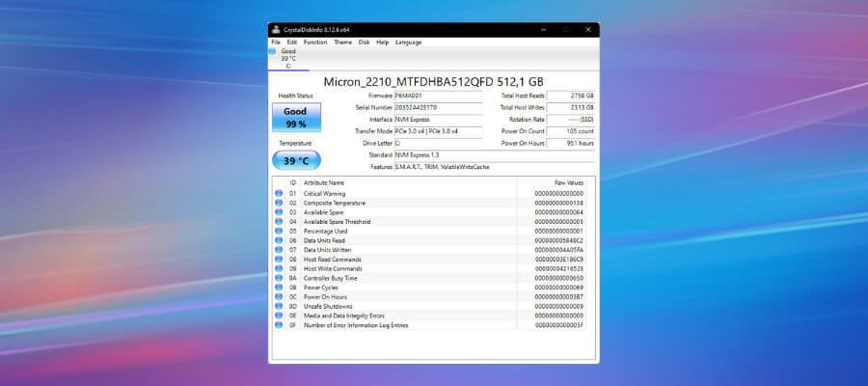Click the Serial Number value field

[438, 107]
